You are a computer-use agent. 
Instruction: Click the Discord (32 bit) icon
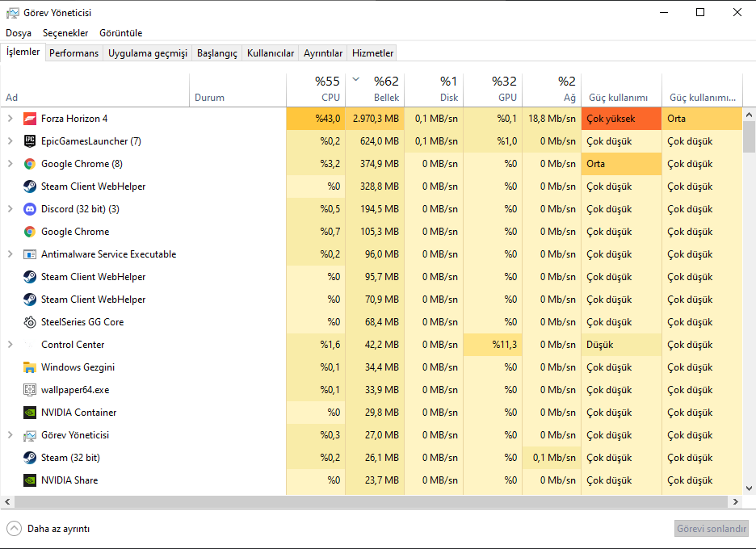coord(30,209)
